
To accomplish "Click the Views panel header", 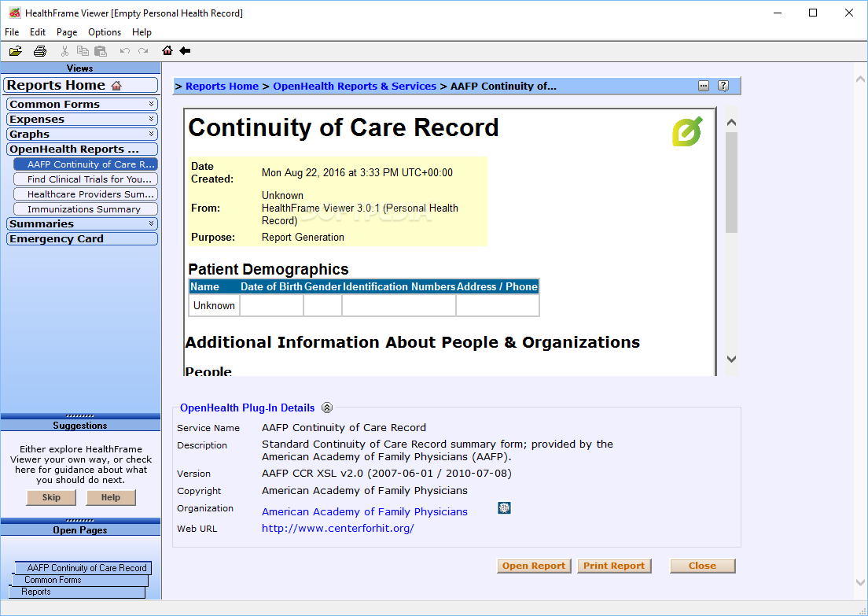I will pos(80,68).
